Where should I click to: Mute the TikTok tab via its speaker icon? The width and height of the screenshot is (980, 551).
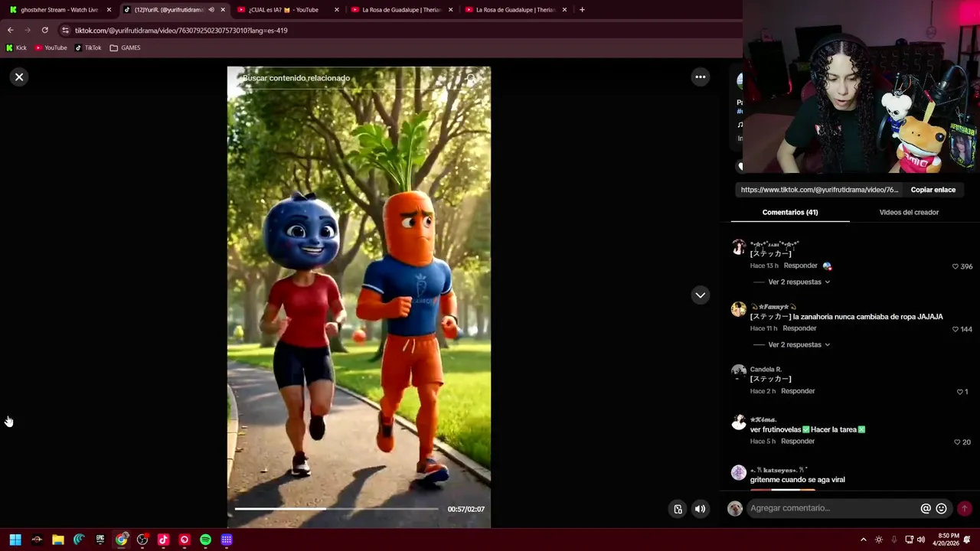[211, 10]
